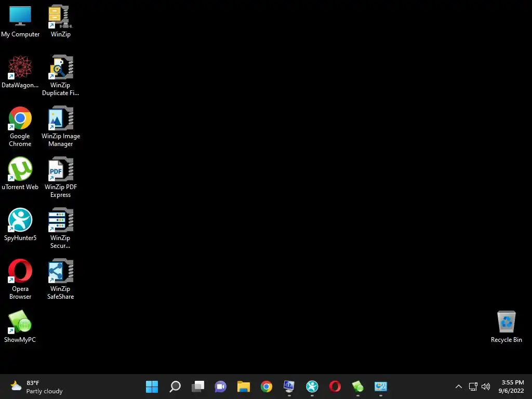Open the weather widget showing 83°F
The width and height of the screenshot is (532, 399).
pyautogui.click(x=37, y=387)
